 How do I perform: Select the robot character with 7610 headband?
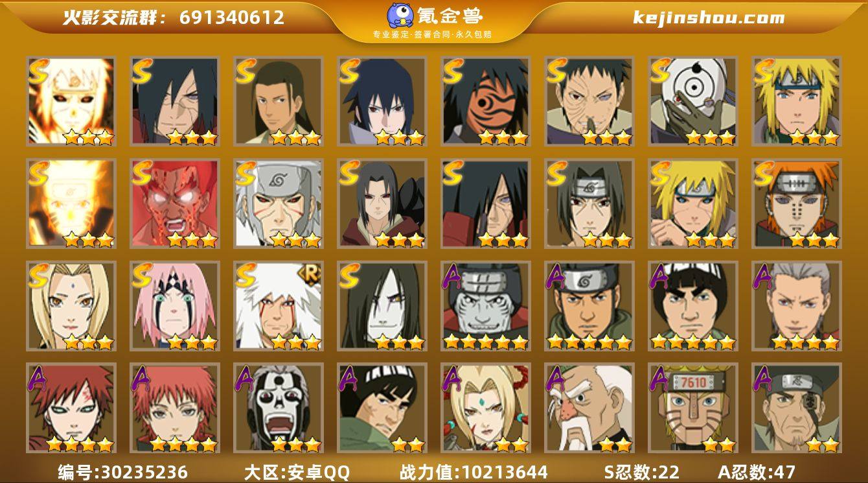pos(692,408)
